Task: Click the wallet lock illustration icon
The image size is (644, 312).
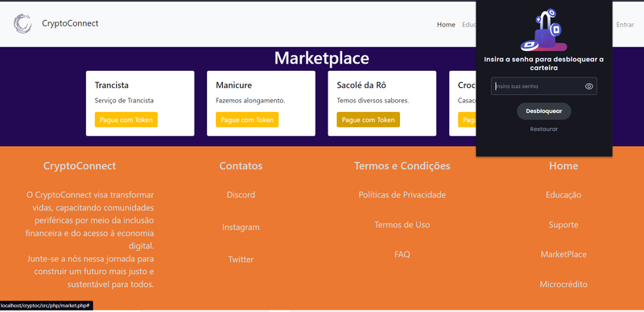Action: pyautogui.click(x=544, y=30)
